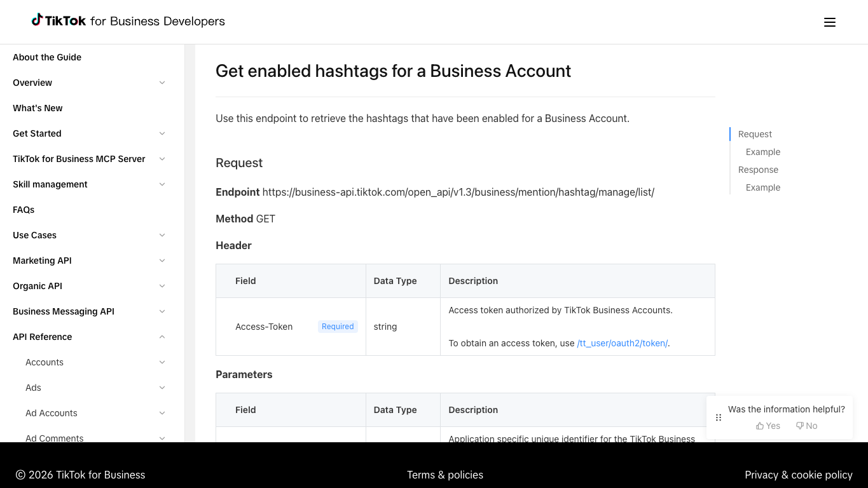
Task: Expand the Marketing API chevron
Action: [x=162, y=261]
